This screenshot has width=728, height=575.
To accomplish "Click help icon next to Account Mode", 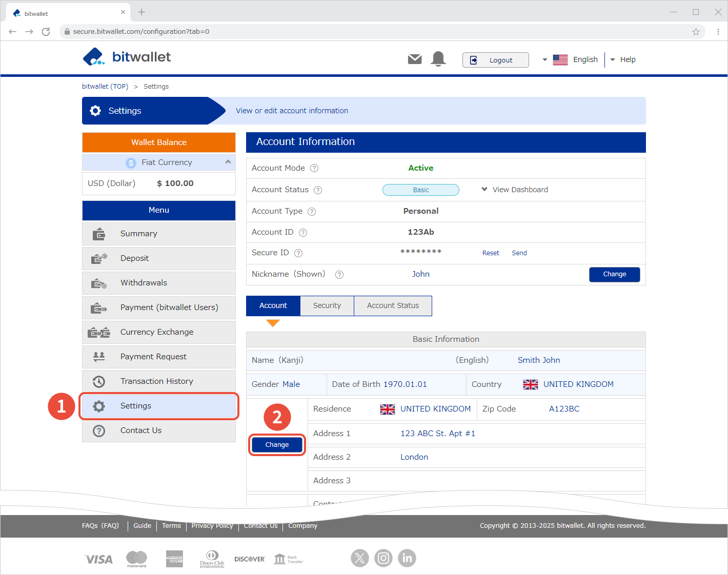I will click(314, 168).
